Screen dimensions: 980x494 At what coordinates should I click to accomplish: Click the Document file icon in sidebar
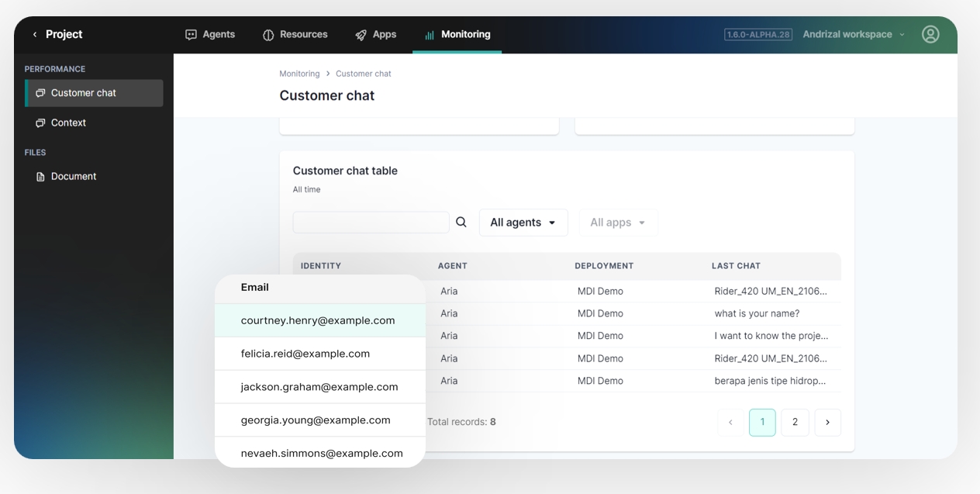(x=40, y=177)
